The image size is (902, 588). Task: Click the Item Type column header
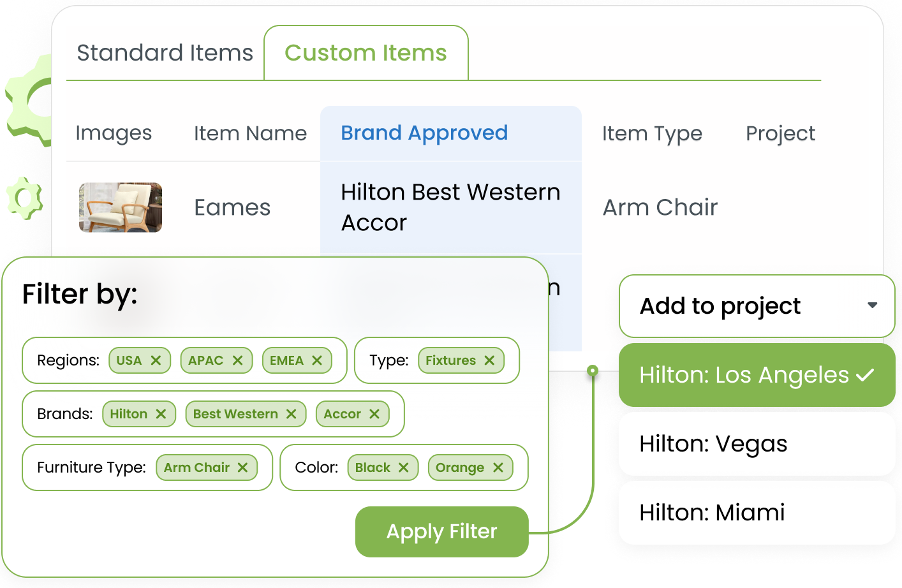tap(652, 133)
